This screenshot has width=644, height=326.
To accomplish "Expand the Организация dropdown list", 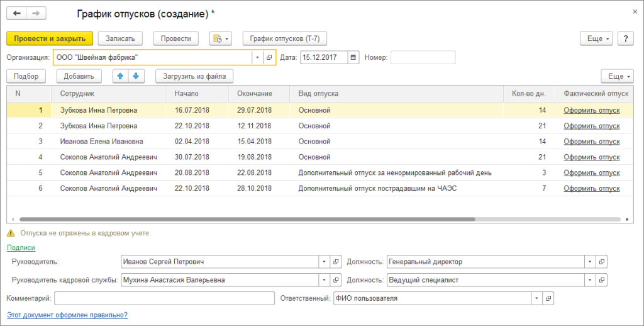I will [257, 57].
